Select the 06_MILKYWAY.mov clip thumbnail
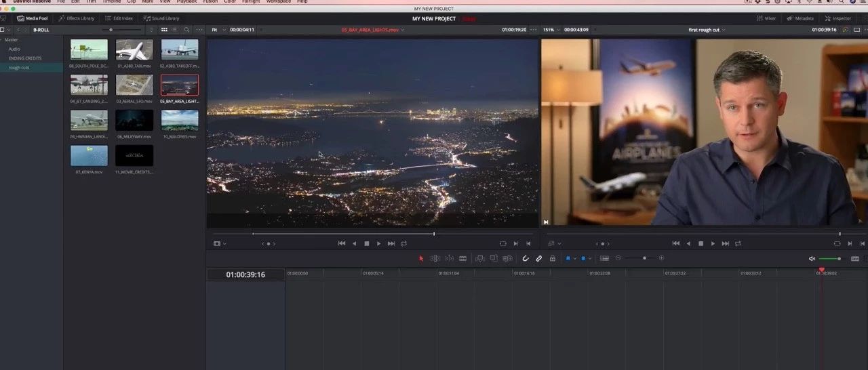The image size is (868, 370). tap(134, 120)
